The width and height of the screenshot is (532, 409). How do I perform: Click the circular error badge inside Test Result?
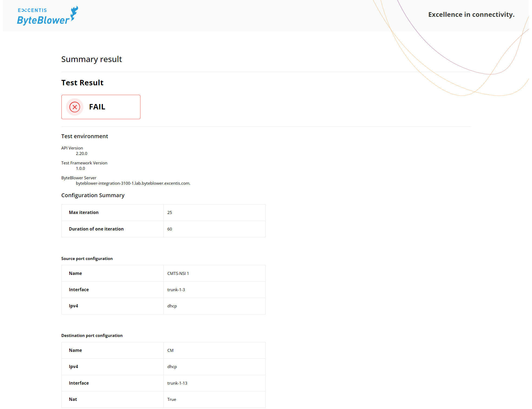pos(74,107)
